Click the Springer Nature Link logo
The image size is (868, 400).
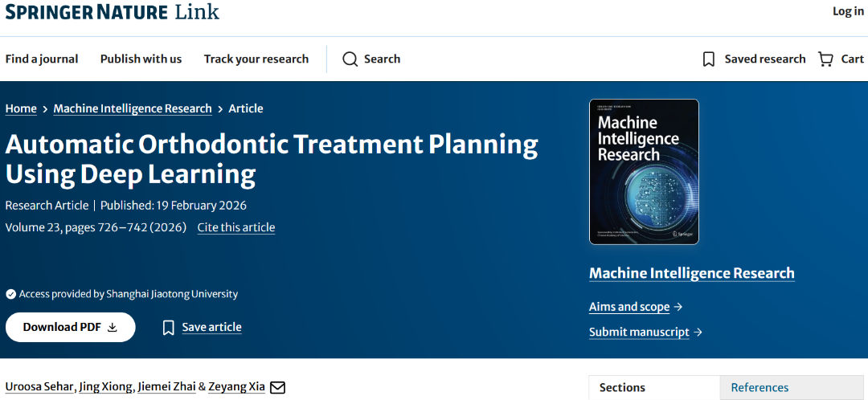point(113,11)
